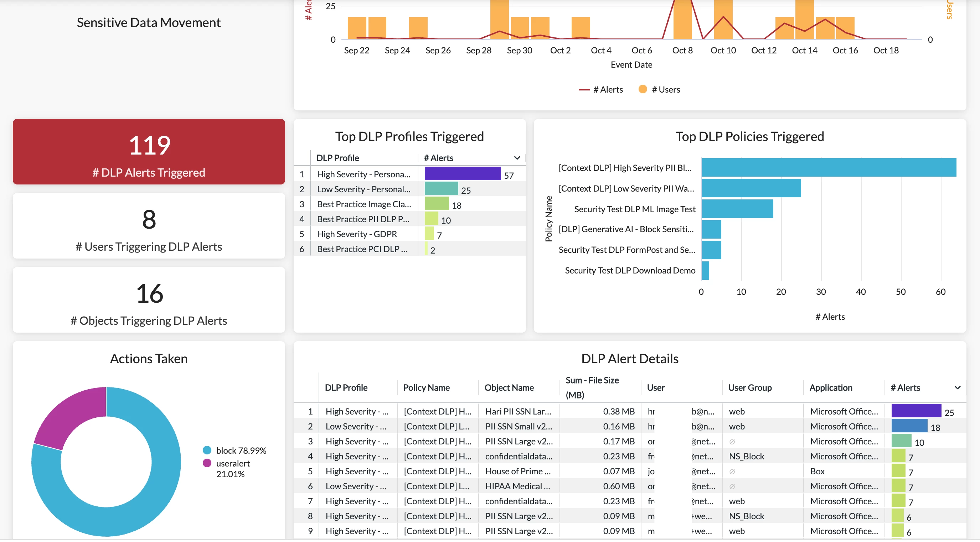
Task: Click the purple 57 alerts bar for High Severity profile
Action: (x=462, y=174)
